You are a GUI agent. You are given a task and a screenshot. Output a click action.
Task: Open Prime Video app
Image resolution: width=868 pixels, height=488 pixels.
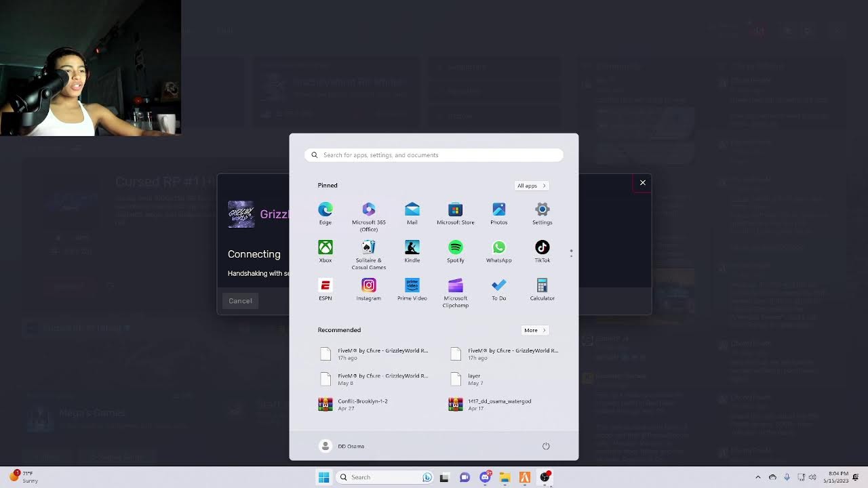412,289
